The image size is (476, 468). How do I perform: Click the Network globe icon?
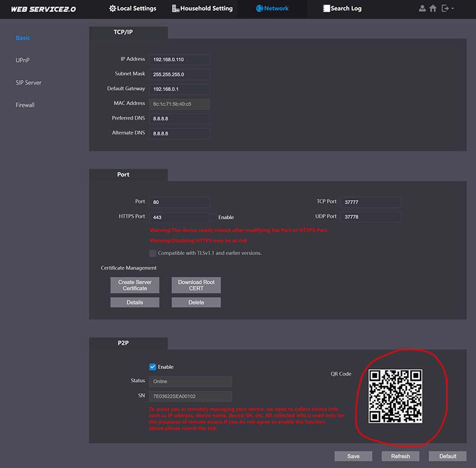tap(260, 9)
